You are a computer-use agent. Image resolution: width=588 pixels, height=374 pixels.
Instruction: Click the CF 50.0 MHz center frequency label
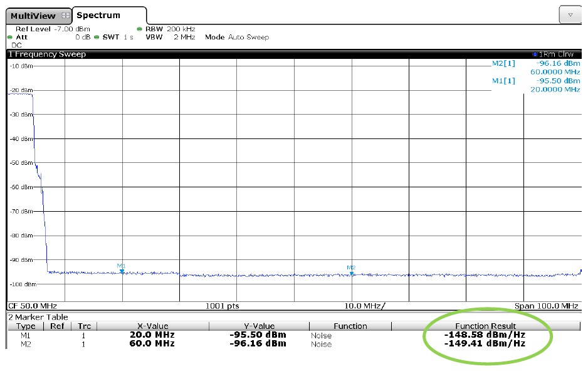tap(33, 306)
